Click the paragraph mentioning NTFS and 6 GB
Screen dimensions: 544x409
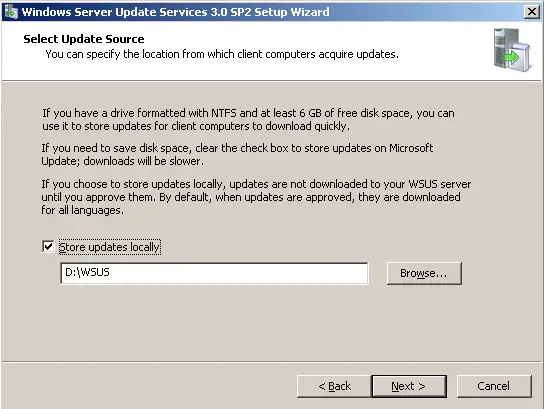(248, 120)
